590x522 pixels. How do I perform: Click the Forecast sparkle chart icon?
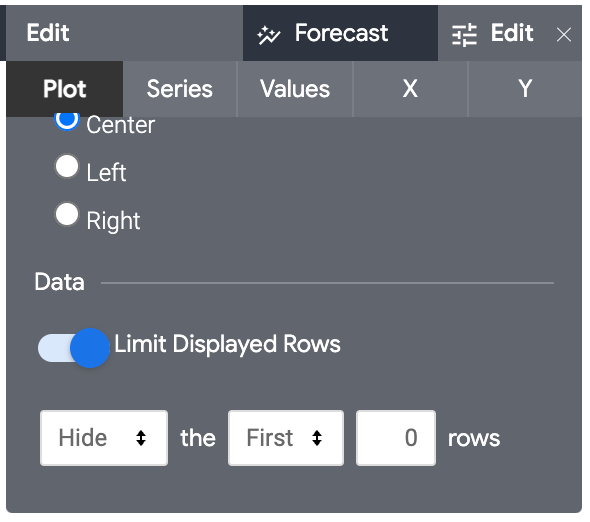click(x=268, y=35)
